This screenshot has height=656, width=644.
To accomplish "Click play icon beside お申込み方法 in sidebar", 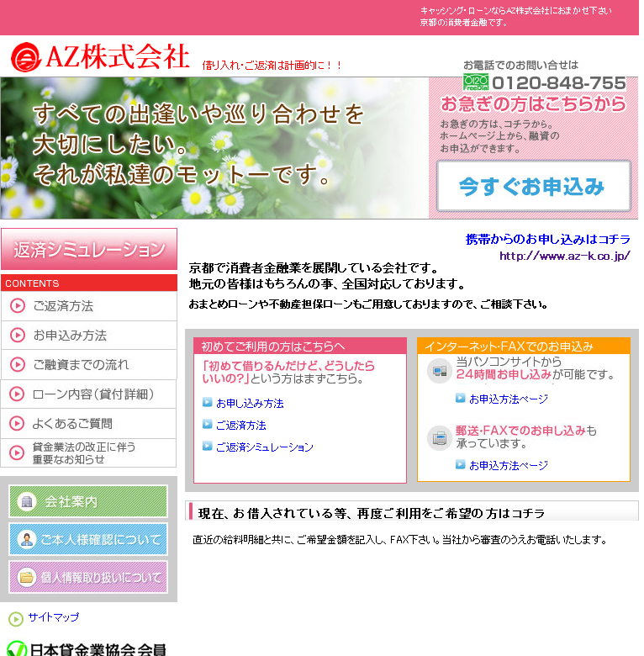I will [18, 335].
